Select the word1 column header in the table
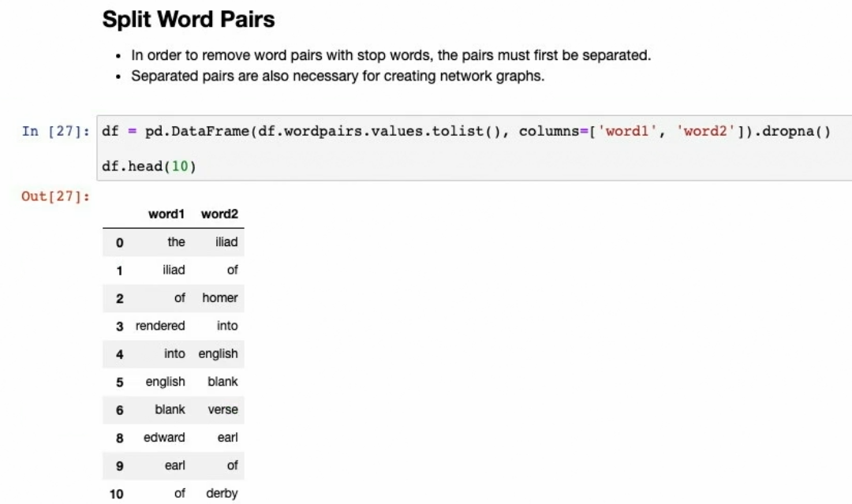 pyautogui.click(x=166, y=214)
